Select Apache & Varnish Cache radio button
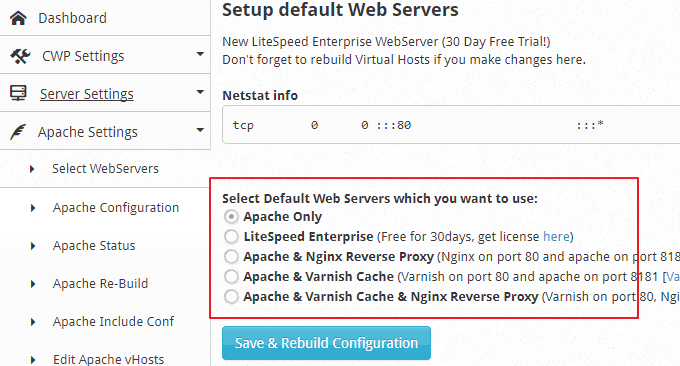 (231, 276)
